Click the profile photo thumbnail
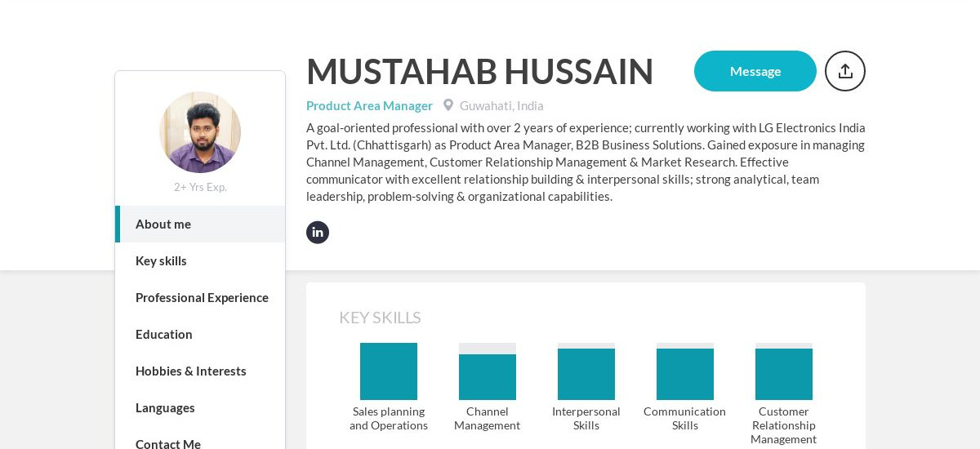This screenshot has height=449, width=980. 200,132
